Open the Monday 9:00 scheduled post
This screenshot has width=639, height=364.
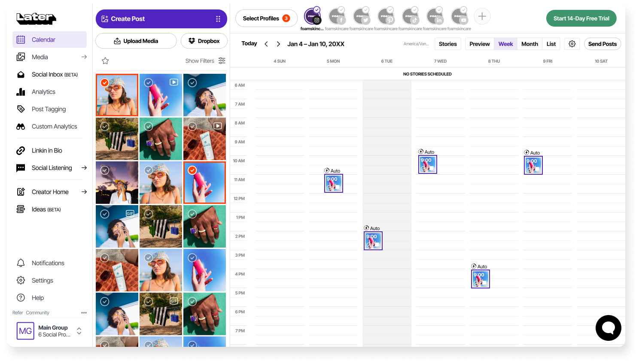tap(334, 183)
